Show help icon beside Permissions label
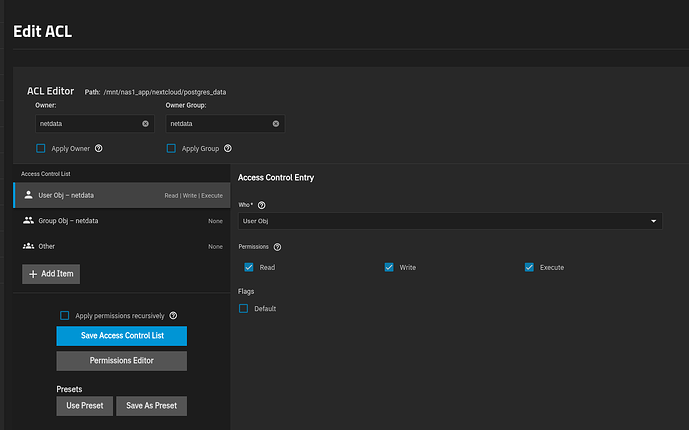This screenshot has width=689, height=430. point(277,247)
